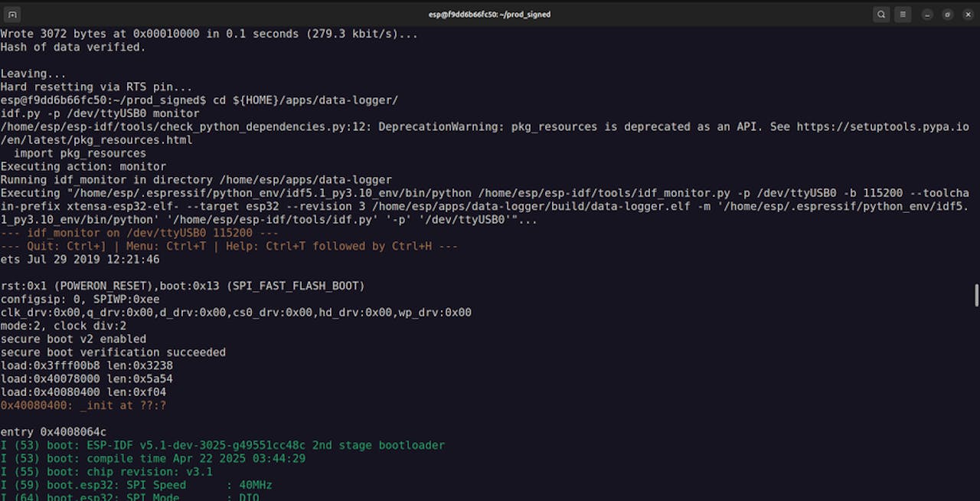Click the 'entry 0x4008064c' line
Image resolution: width=980 pixels, height=501 pixels.
[x=54, y=432]
